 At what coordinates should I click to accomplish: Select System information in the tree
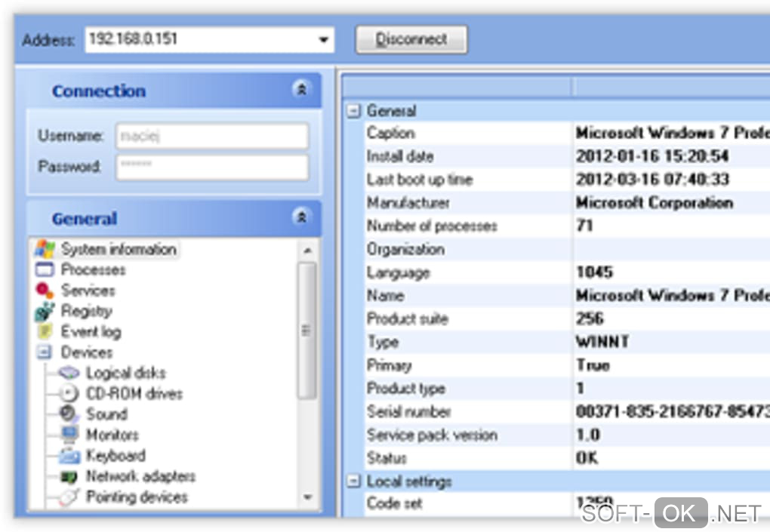coord(119,249)
